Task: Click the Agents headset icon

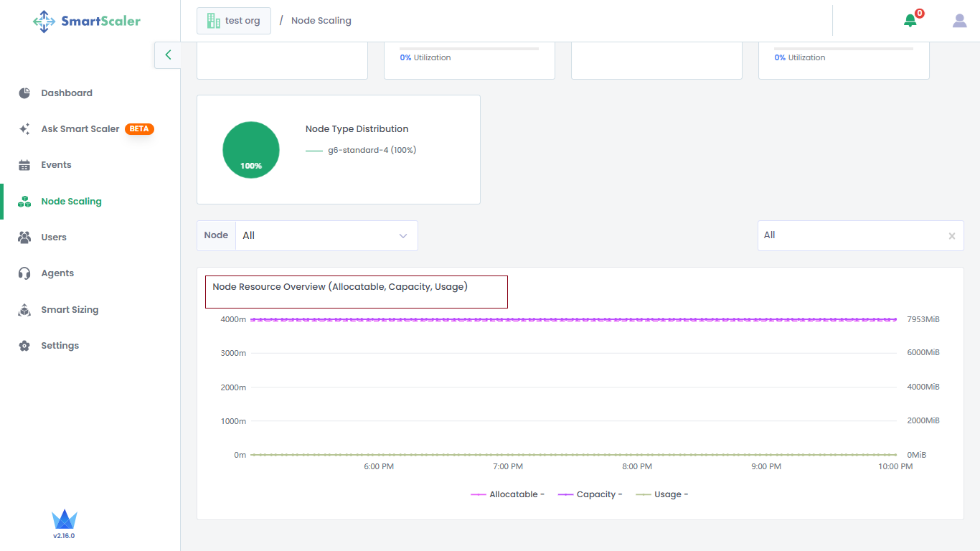Action: click(x=24, y=273)
